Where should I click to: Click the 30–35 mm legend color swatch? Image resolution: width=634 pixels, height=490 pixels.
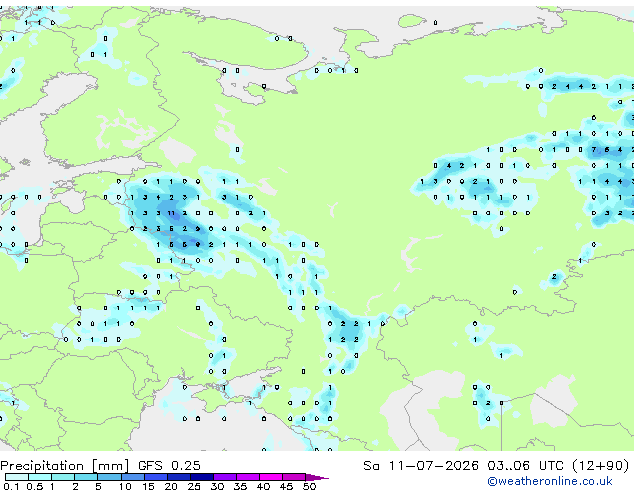[225, 477]
